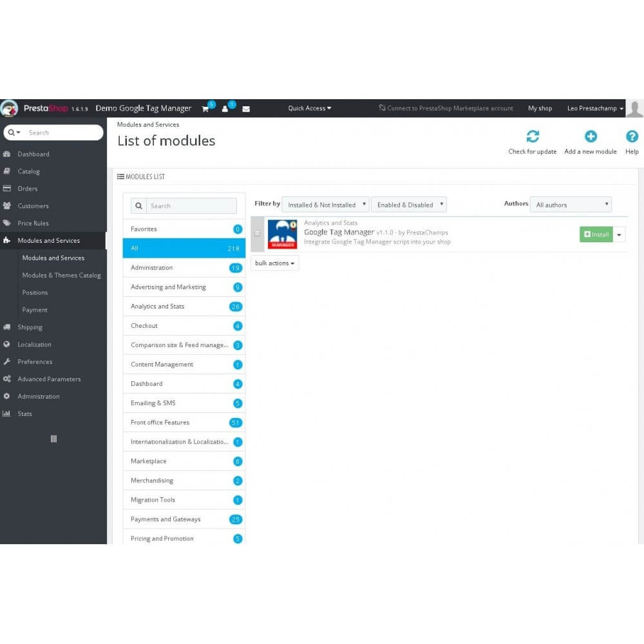
Task: Click the Localization globe icon
Action: [x=6, y=345]
